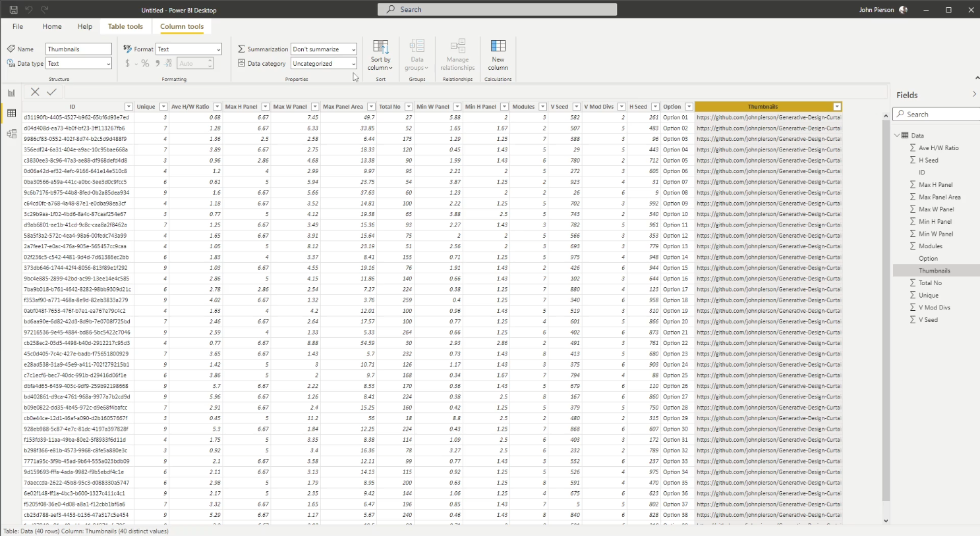Open Model view from left sidebar
This screenshot has height=536, width=980.
(x=11, y=134)
